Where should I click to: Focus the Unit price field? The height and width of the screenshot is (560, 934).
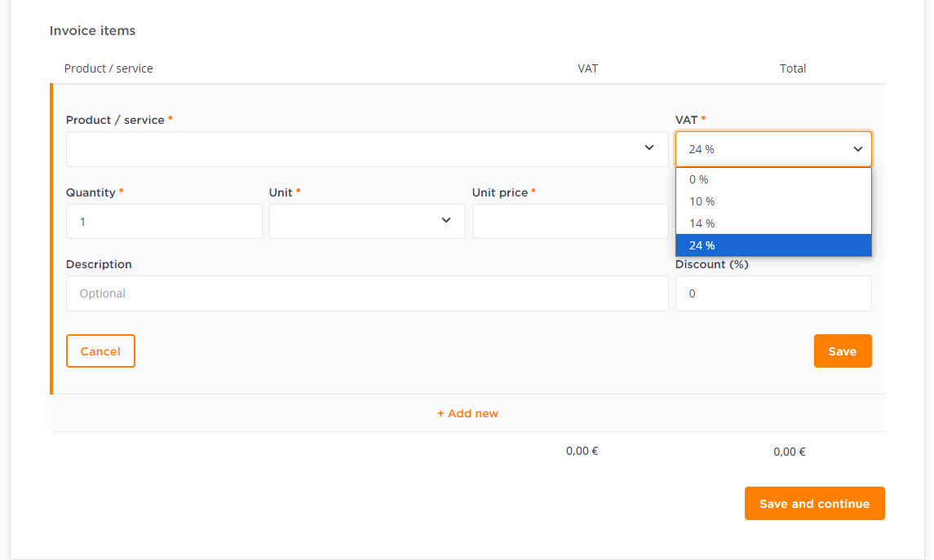point(570,222)
